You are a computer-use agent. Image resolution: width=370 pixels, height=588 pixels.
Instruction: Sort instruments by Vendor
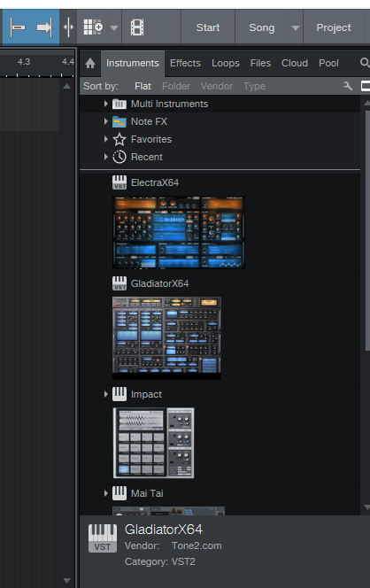(x=217, y=86)
